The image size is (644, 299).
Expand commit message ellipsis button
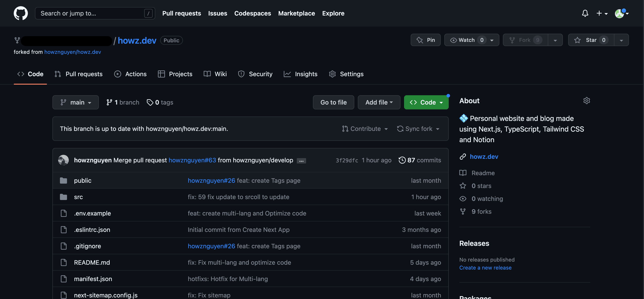pyautogui.click(x=301, y=161)
